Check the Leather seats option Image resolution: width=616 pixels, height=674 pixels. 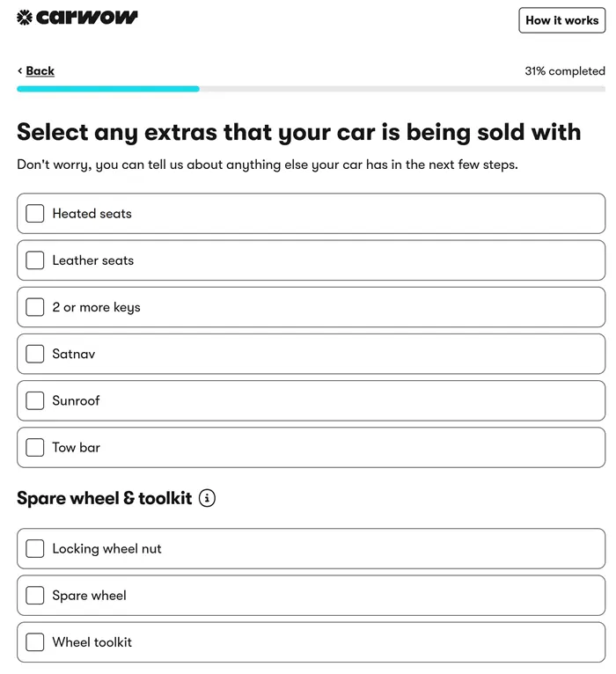[x=35, y=260]
